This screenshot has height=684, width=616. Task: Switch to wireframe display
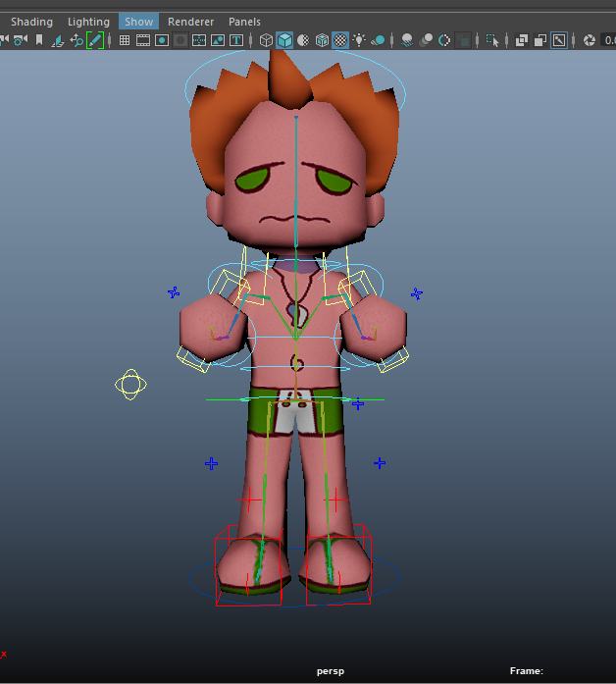(266, 40)
